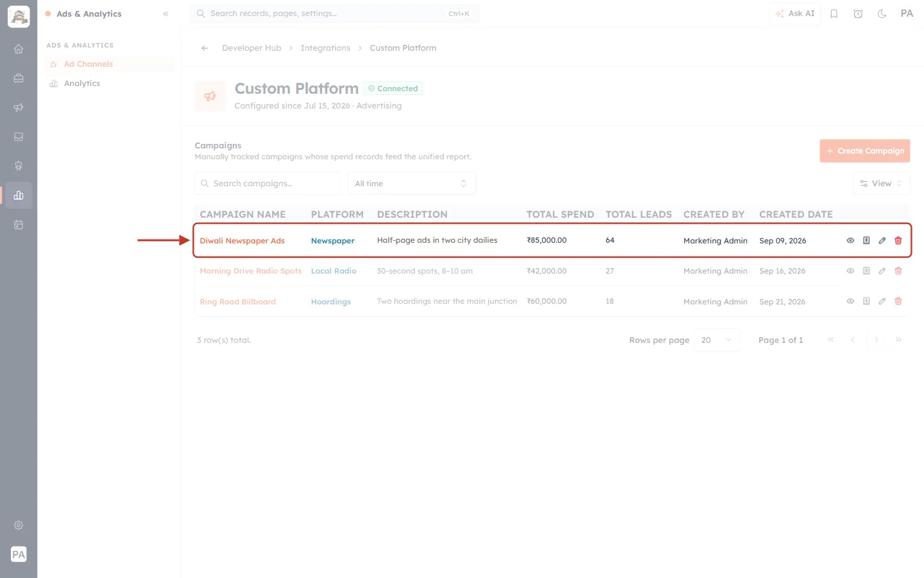The width and height of the screenshot is (924, 578).
Task: Open spend records for Ring Road Billboard
Action: (x=866, y=301)
